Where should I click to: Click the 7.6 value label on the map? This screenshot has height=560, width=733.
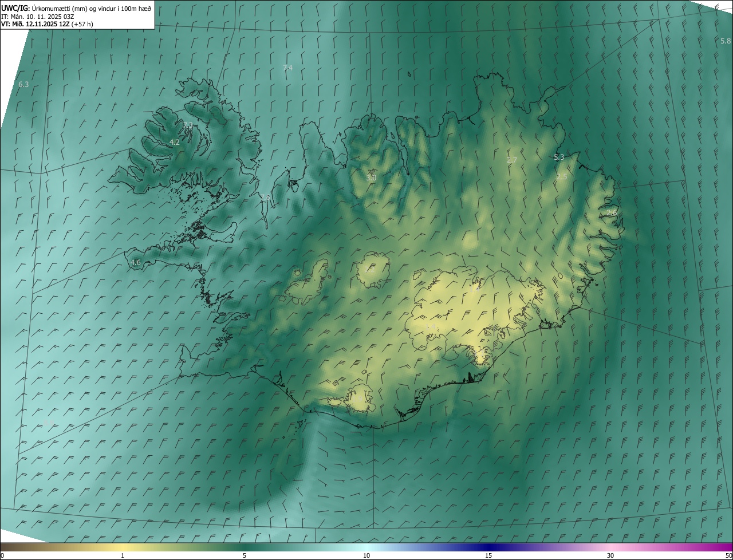click(x=265, y=198)
